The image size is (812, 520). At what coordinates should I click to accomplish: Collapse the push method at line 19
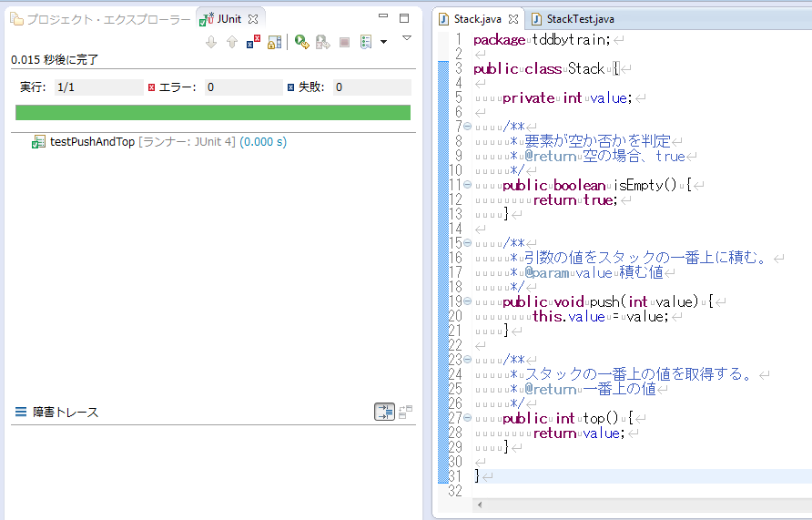(467, 301)
